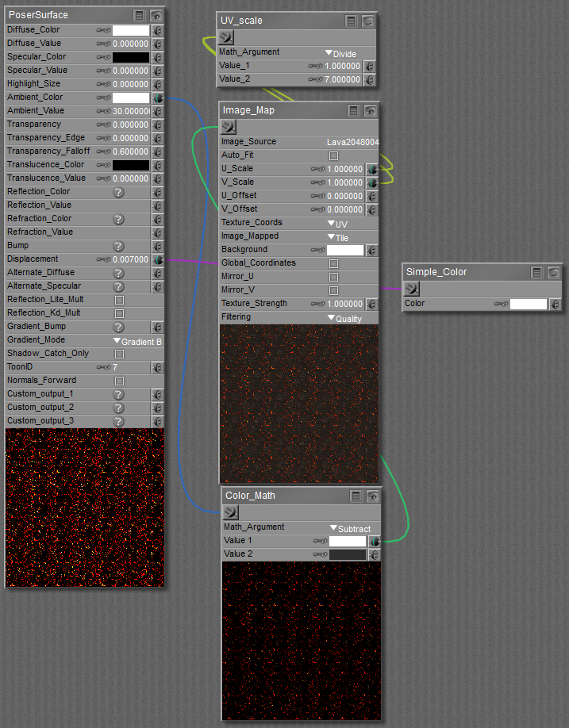The width and height of the screenshot is (569, 728).
Task: Enable Shadow_Catch_Only checkbox
Action: (119, 354)
